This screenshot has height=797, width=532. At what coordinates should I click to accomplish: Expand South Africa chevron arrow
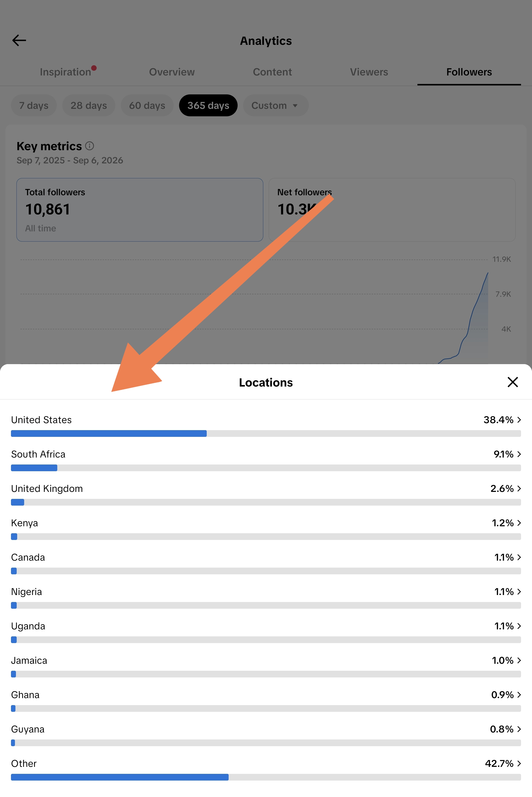(x=519, y=454)
